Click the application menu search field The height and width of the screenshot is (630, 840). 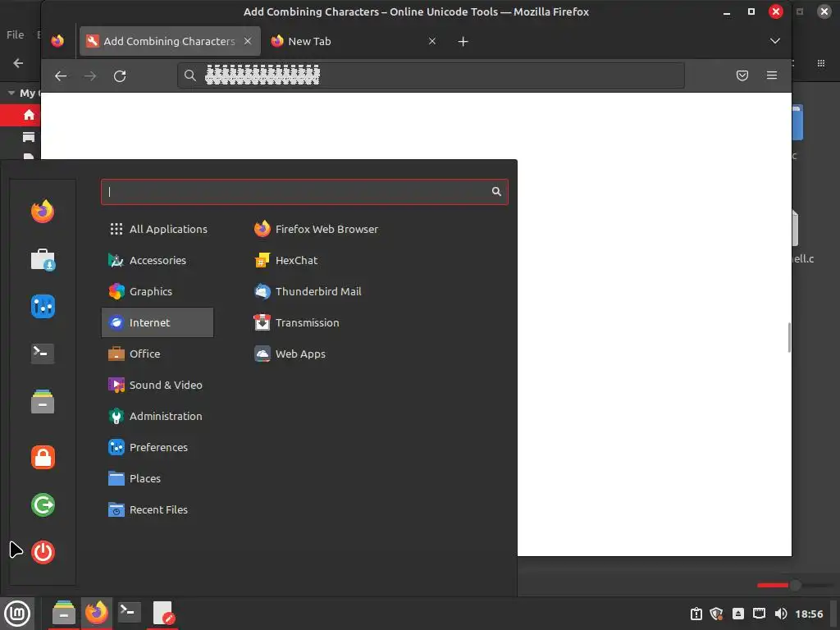(304, 192)
